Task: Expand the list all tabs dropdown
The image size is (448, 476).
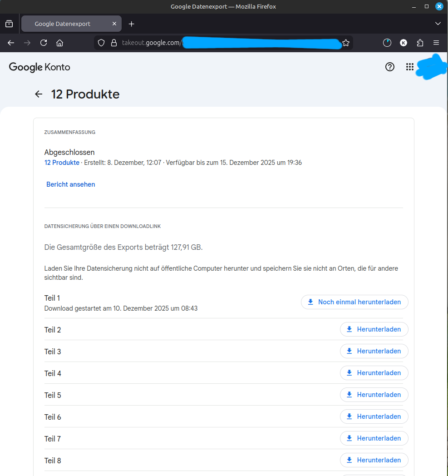Action: click(x=438, y=24)
